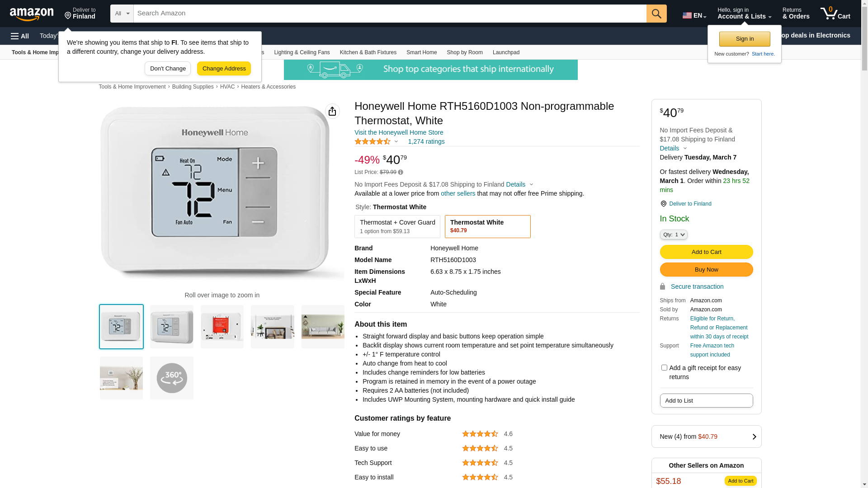Click the search magnifier button
868x488 pixels.
(656, 14)
